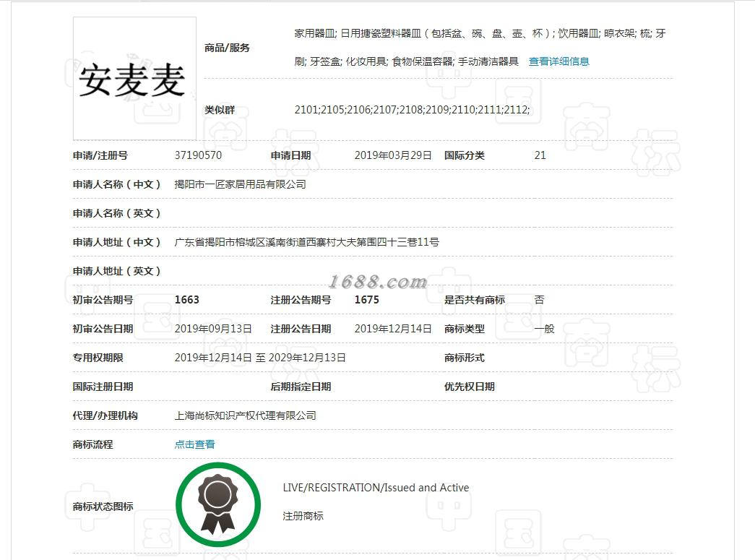The width and height of the screenshot is (755, 560).
Task: Select preliminary announcement date 2019年09月13日
Action: 213,329
